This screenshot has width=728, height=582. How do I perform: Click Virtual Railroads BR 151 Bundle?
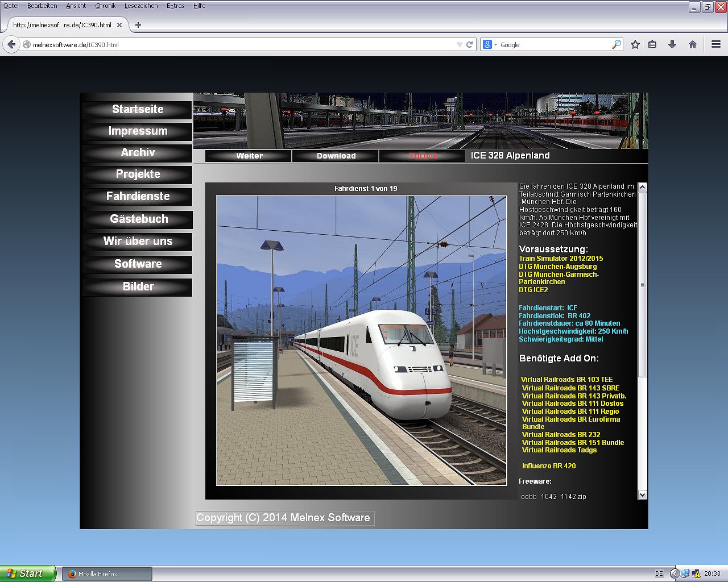573,443
